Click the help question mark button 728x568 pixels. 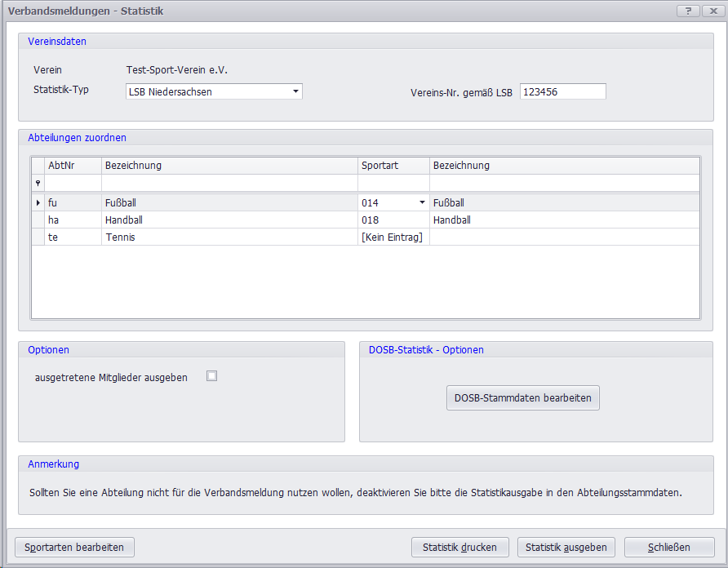[689, 11]
